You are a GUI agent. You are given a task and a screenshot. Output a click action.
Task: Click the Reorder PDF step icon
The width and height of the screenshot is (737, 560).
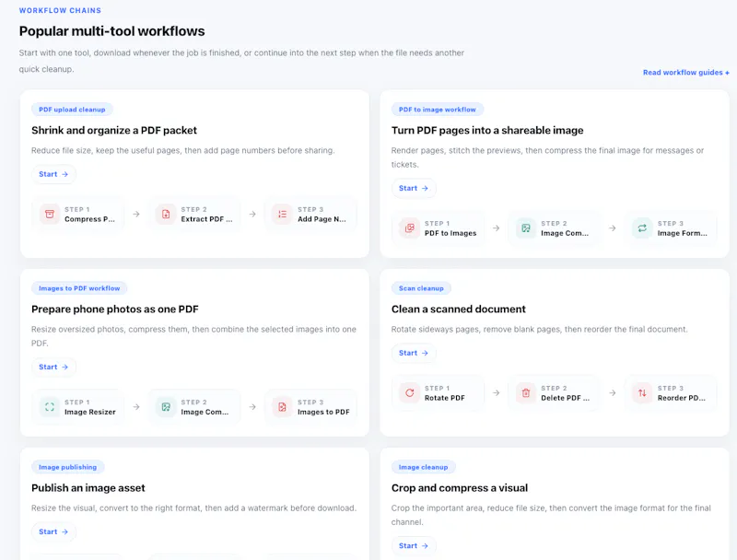click(x=642, y=392)
